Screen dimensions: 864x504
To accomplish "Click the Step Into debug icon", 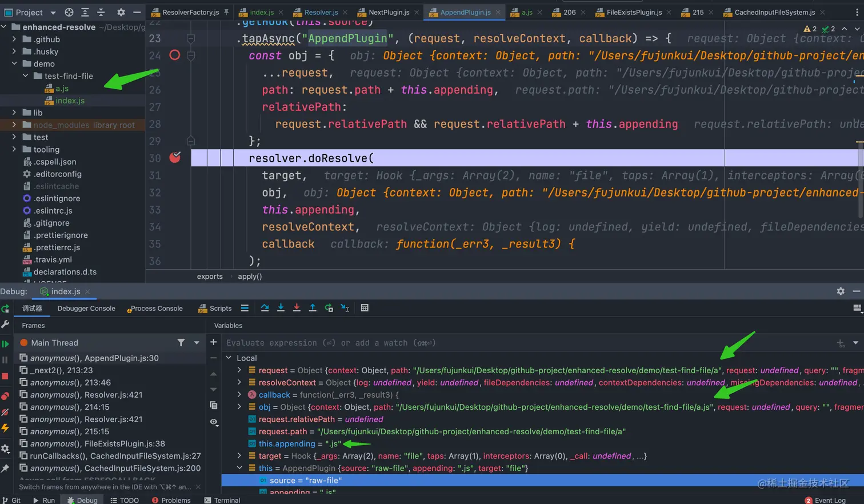I will pyautogui.click(x=281, y=308).
